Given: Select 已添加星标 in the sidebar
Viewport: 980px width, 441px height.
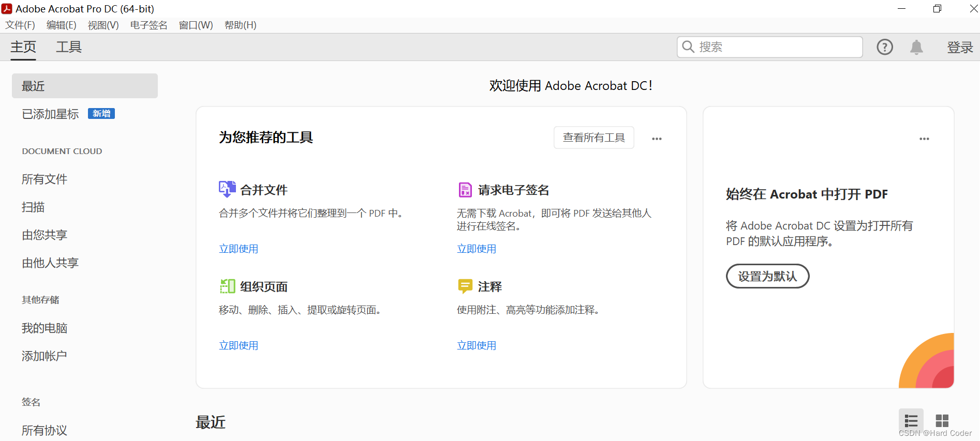Looking at the screenshot, I should 50,114.
